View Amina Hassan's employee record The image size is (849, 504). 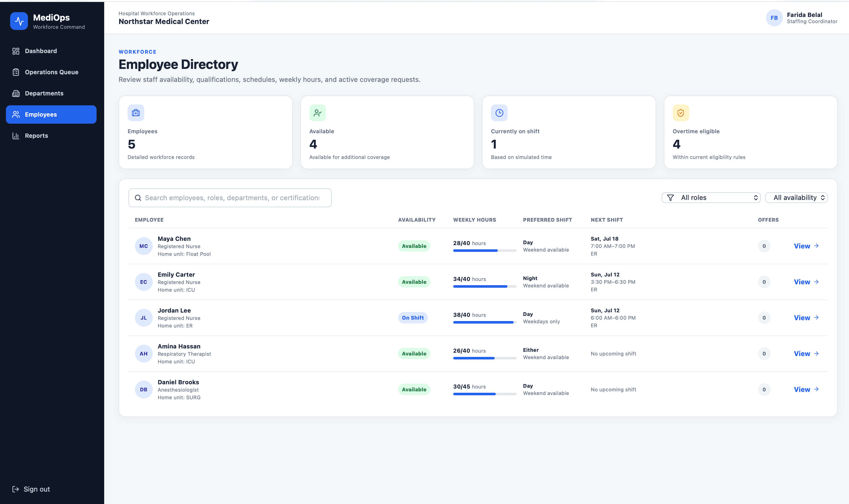pyautogui.click(x=807, y=354)
